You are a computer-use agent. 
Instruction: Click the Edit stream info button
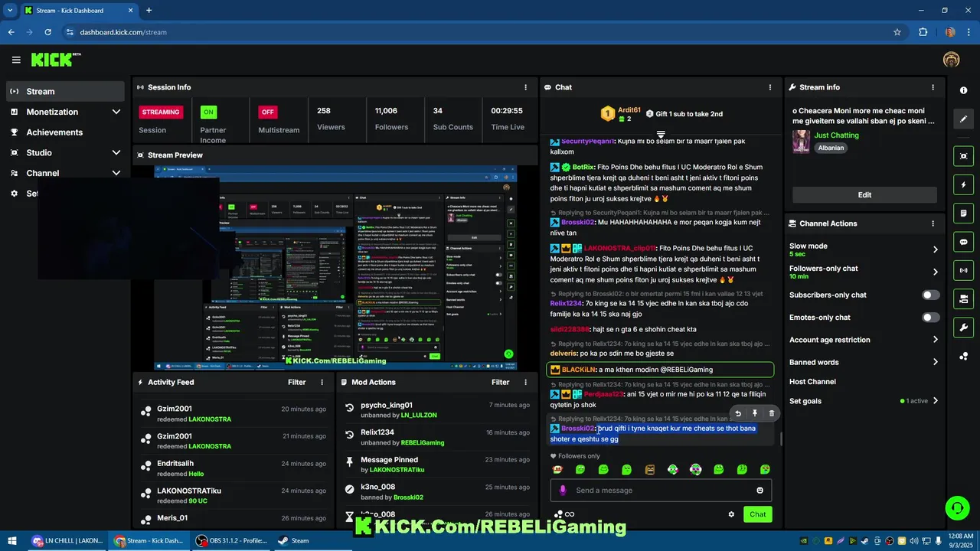tap(864, 194)
